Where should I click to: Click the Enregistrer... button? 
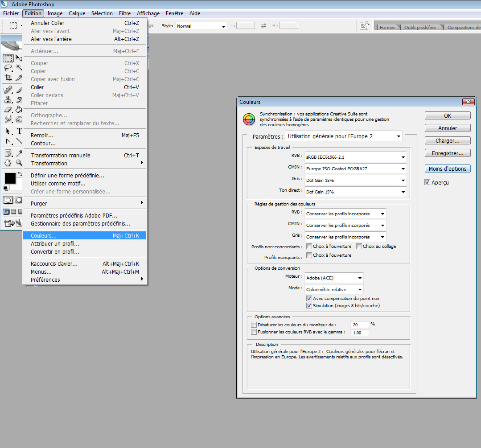[x=448, y=153]
